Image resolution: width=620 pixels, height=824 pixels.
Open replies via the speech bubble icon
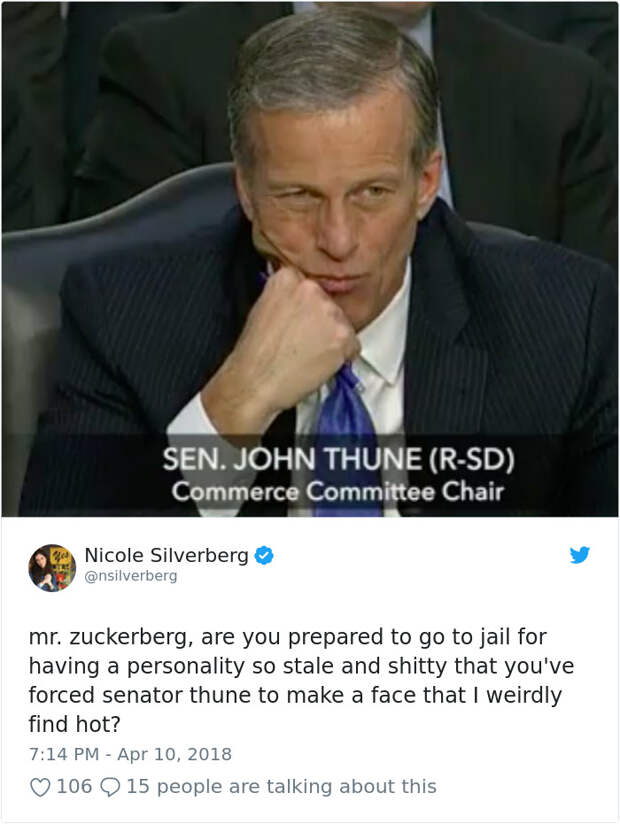(110, 787)
